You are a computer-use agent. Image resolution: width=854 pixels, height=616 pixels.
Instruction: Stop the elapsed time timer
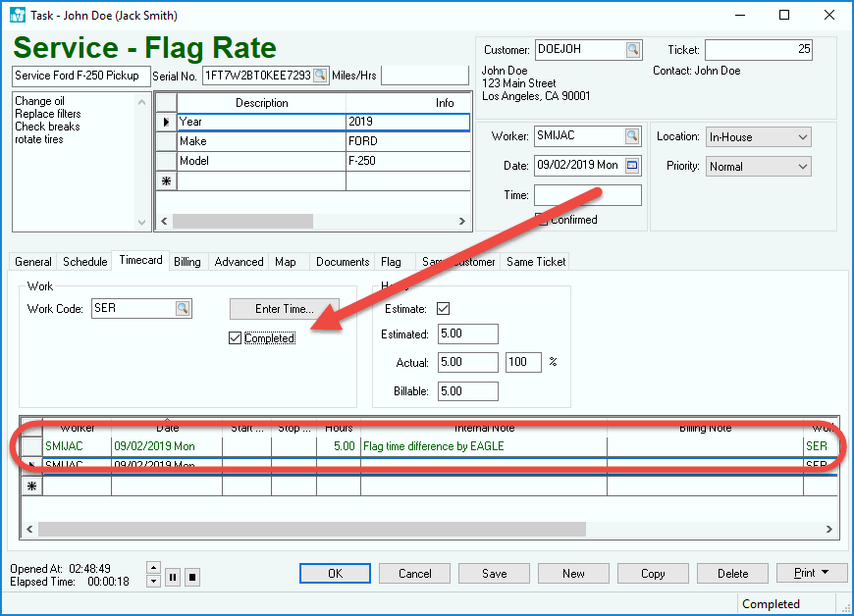pos(191,577)
